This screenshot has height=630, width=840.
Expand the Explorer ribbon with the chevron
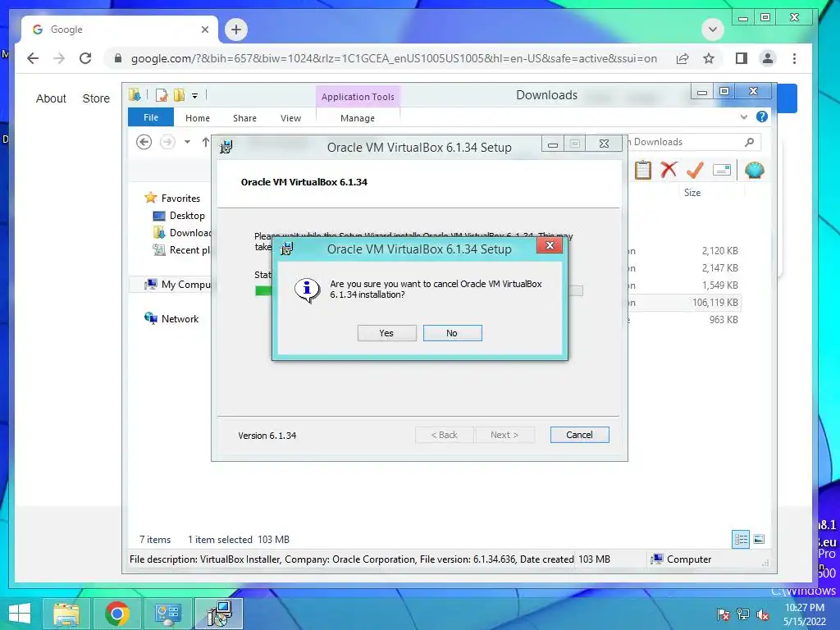[743, 116]
